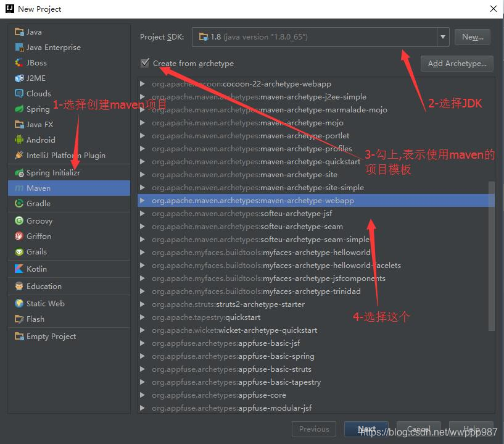Pick the Empty Project icon
The image size is (504, 444).
pos(19,336)
